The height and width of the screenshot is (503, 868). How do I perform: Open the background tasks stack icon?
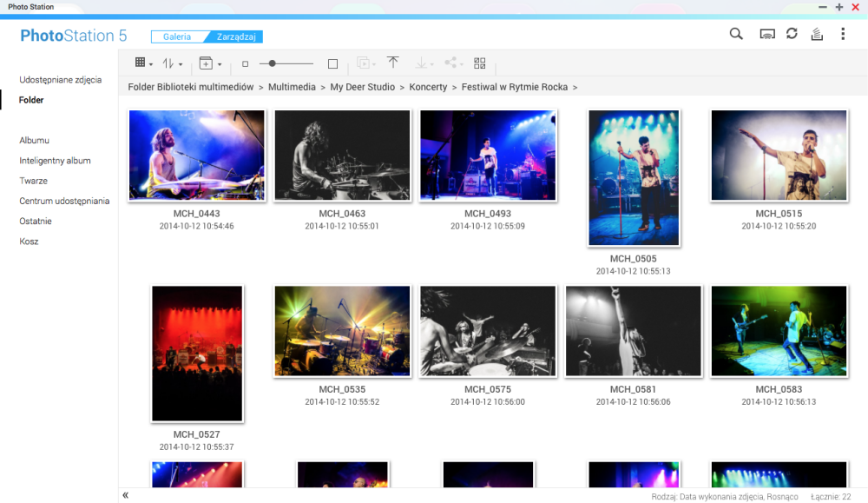[817, 35]
